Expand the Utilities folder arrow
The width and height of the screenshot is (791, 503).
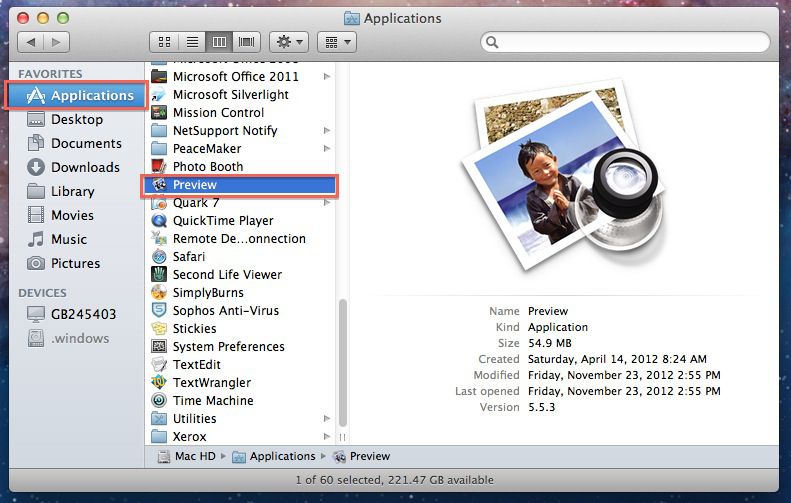[x=327, y=419]
